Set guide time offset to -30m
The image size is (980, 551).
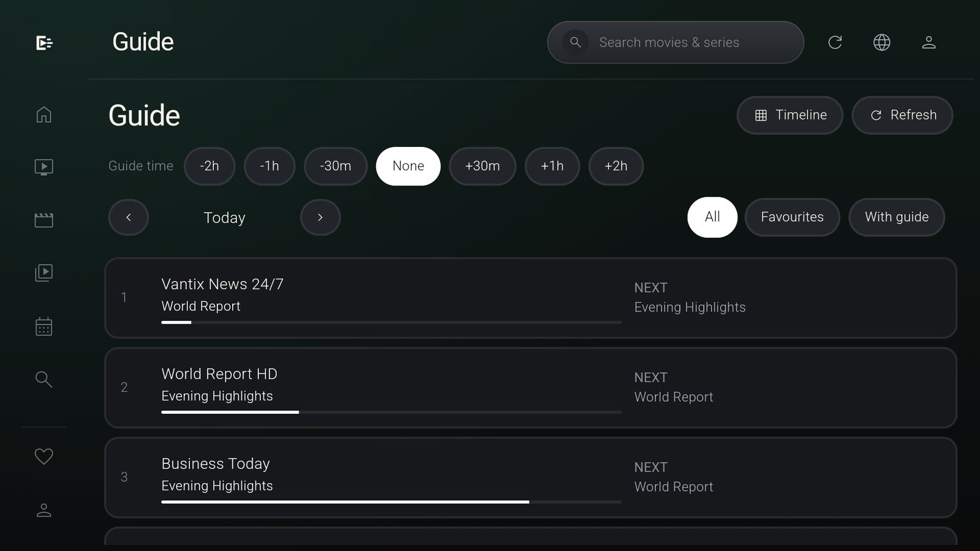[x=336, y=166]
